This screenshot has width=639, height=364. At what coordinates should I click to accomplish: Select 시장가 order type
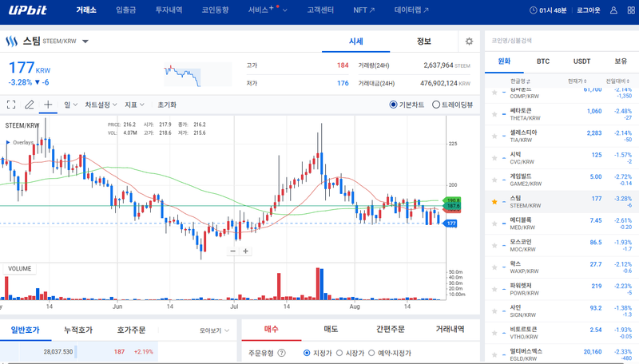pyautogui.click(x=339, y=353)
